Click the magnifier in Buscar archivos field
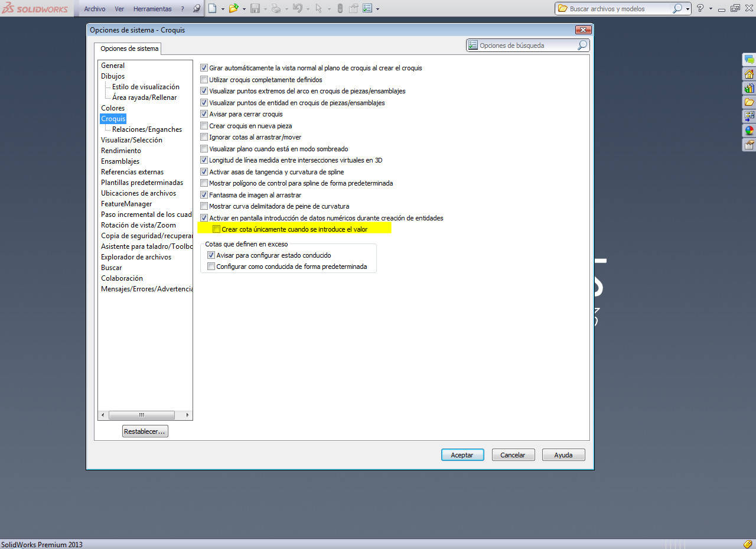The height and width of the screenshot is (549, 756). click(x=677, y=8)
